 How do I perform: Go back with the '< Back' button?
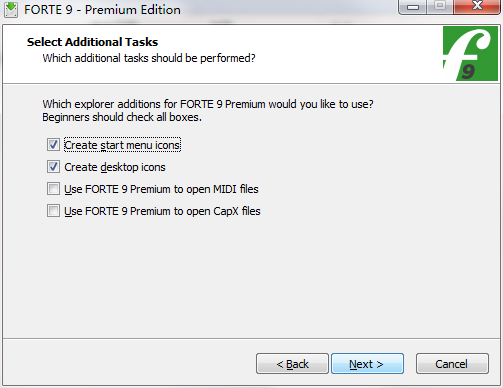click(292, 364)
